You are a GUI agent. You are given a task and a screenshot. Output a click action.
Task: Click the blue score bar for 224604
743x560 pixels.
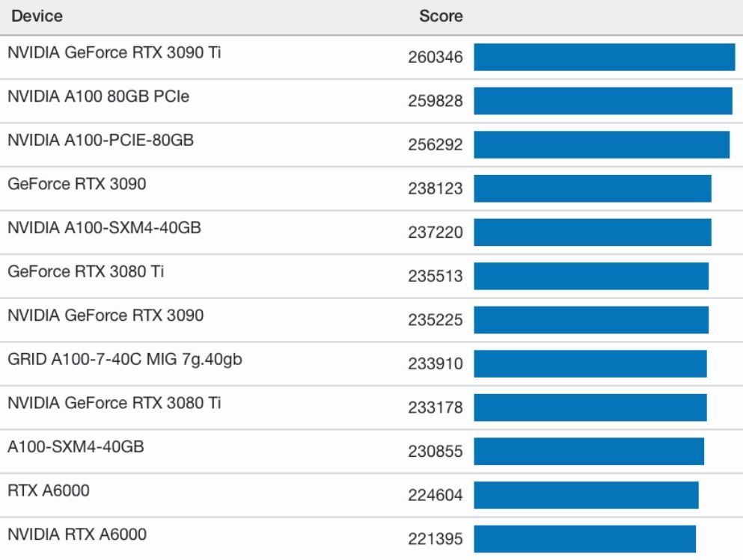586,495
